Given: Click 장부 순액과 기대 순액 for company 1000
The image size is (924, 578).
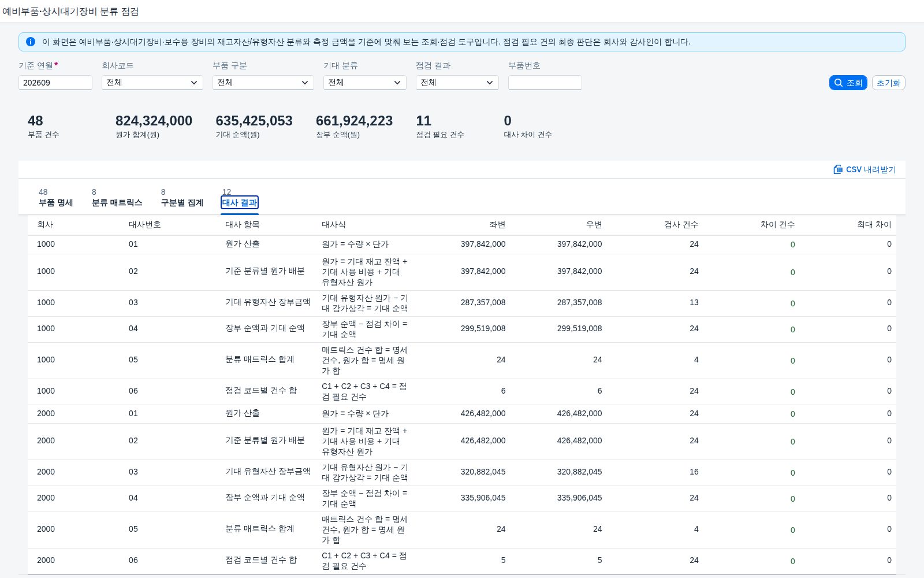Looking at the screenshot, I should pos(264,328).
